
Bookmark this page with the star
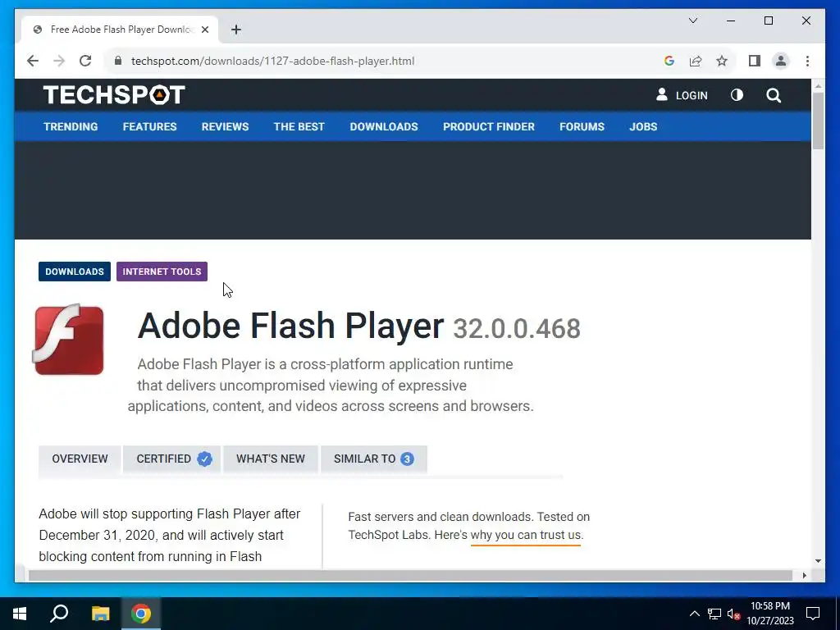(x=722, y=61)
